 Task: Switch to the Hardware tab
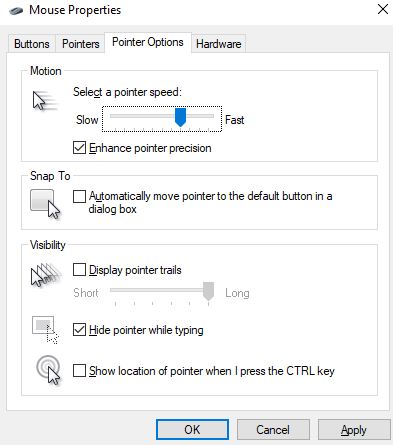click(219, 44)
